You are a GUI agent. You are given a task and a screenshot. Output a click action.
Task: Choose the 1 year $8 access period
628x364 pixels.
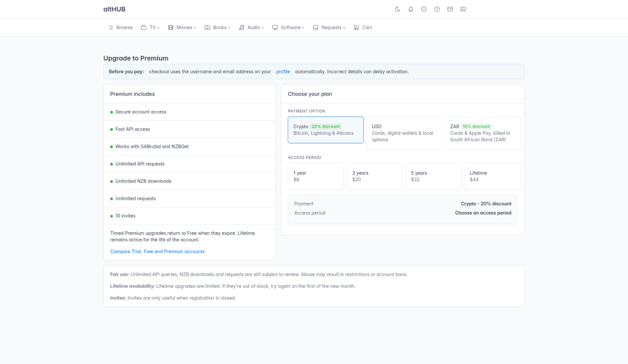tap(316, 176)
